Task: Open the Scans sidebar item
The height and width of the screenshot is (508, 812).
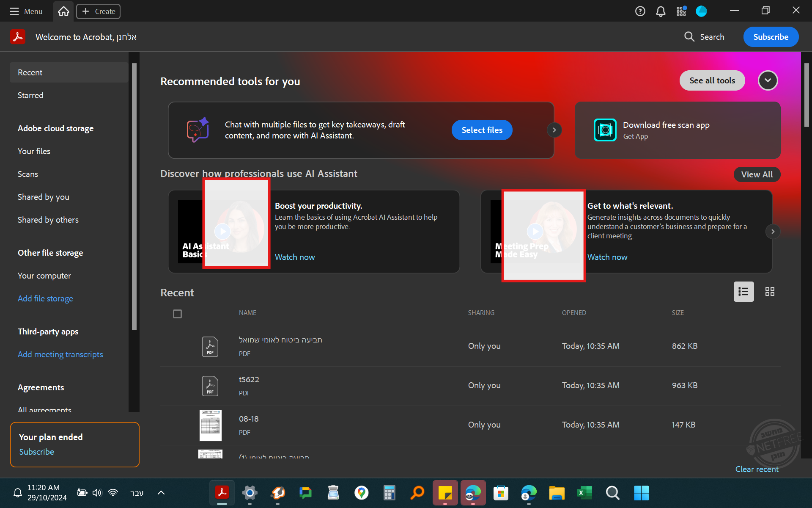Action: (28, 174)
